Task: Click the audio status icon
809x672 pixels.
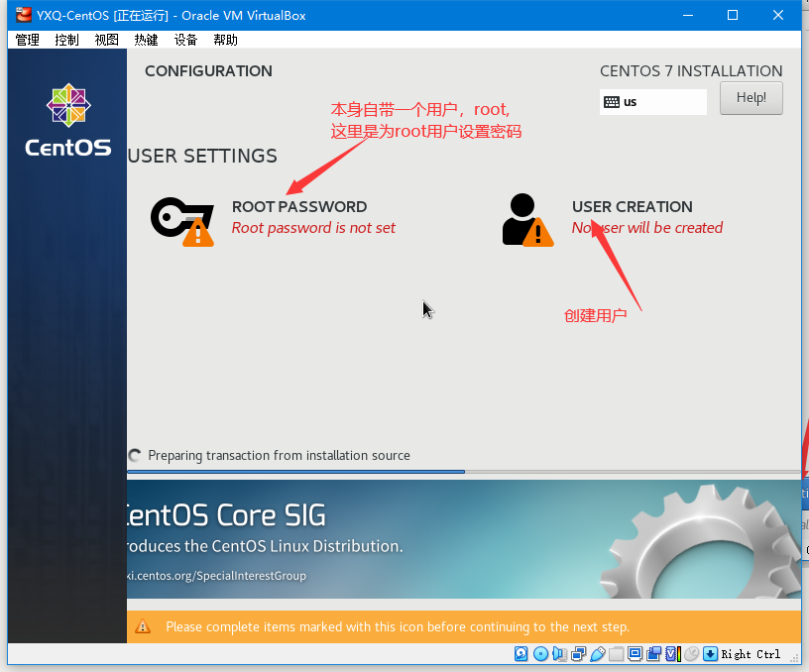Action: [559, 654]
